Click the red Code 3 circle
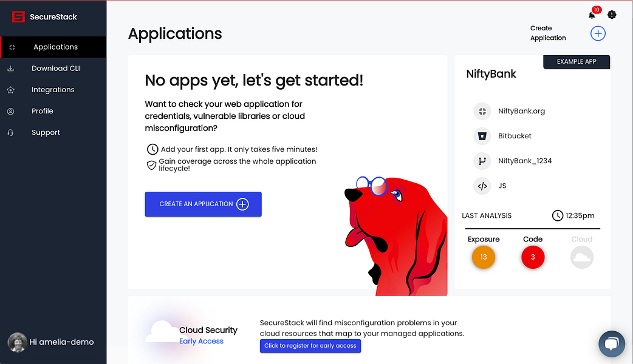 pos(533,257)
